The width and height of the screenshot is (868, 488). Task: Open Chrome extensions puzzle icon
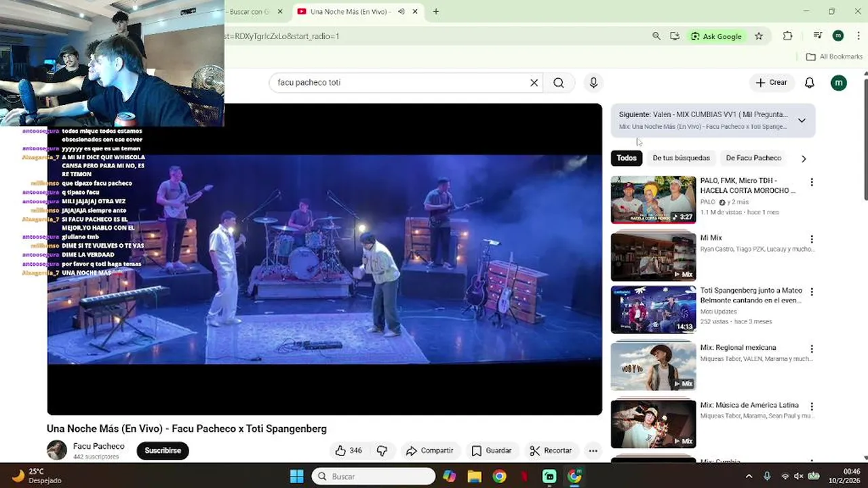point(787,36)
